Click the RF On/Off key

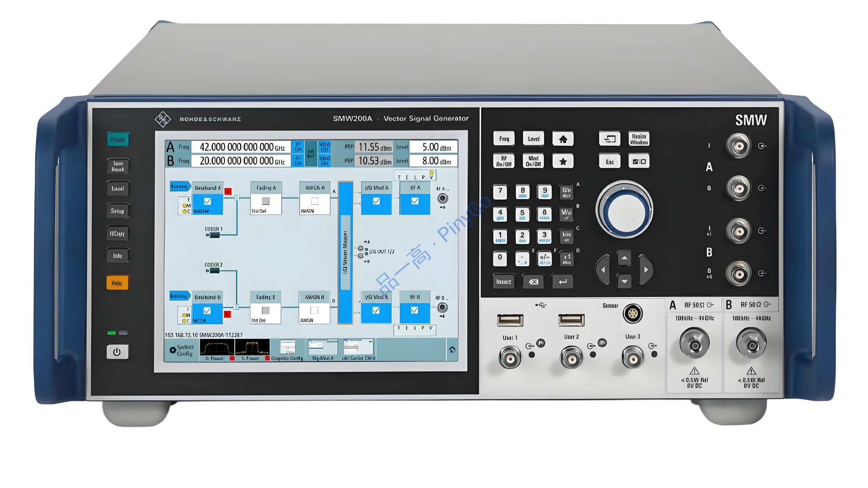coord(504,161)
